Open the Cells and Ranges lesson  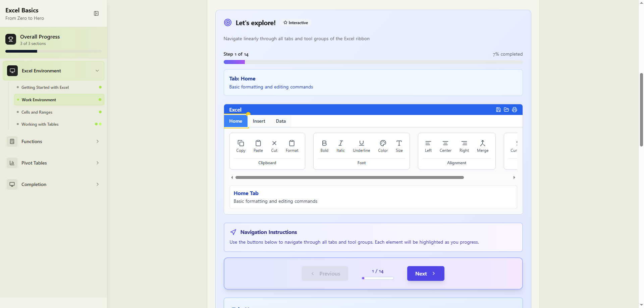tap(37, 112)
